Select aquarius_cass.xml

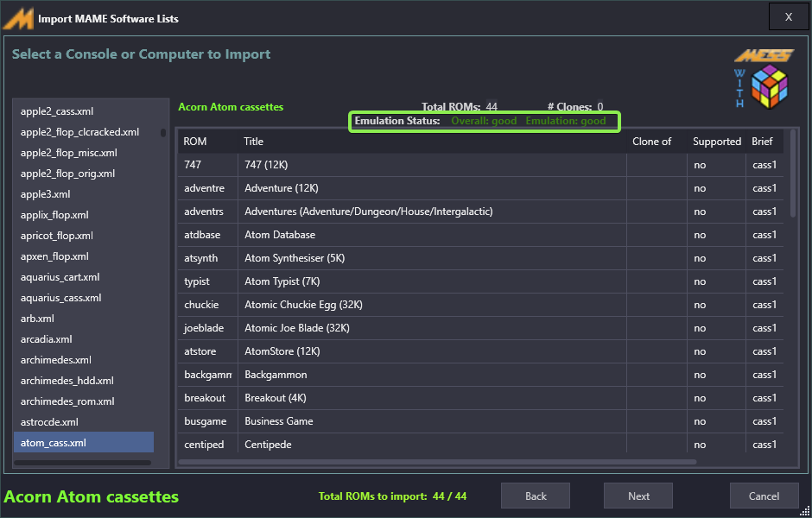[84, 298]
